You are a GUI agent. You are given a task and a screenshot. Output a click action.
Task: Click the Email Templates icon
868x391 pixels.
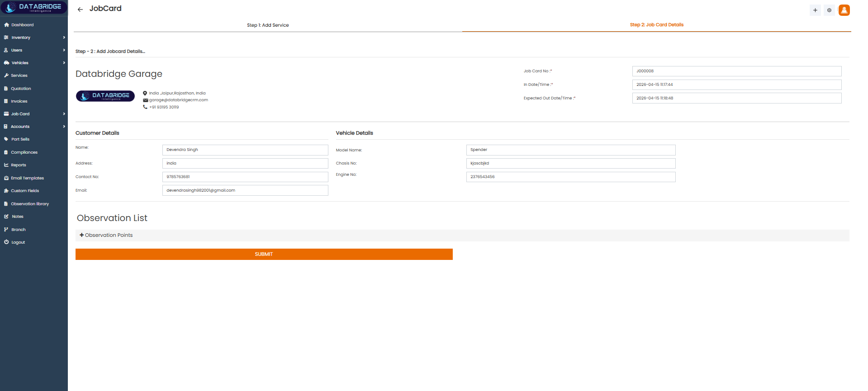pos(6,178)
